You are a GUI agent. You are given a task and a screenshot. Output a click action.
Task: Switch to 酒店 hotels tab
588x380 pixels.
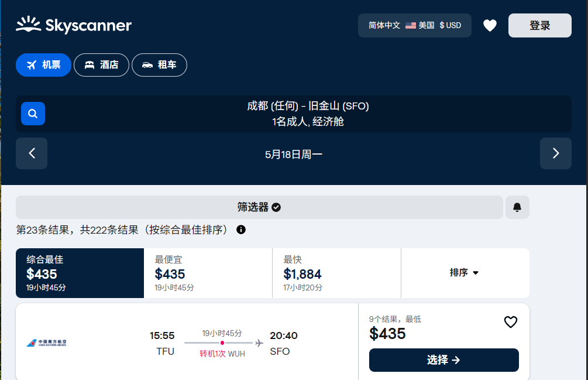tap(101, 65)
